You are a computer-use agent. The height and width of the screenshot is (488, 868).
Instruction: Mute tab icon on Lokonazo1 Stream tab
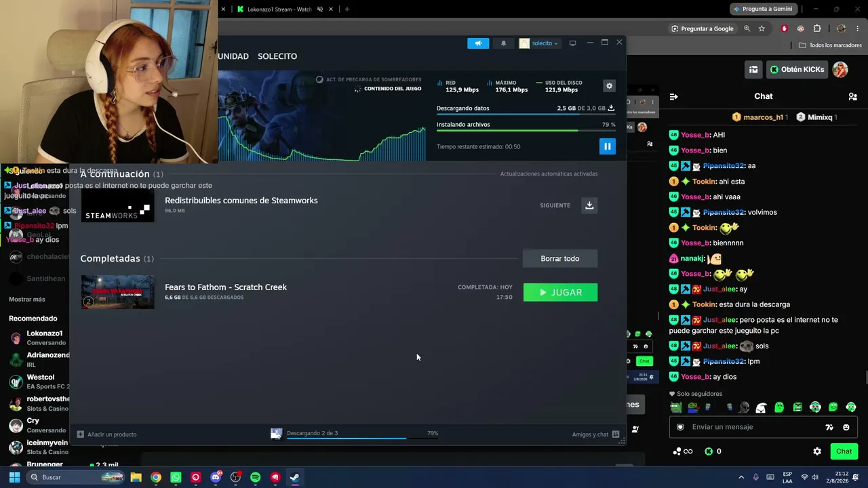point(320,9)
